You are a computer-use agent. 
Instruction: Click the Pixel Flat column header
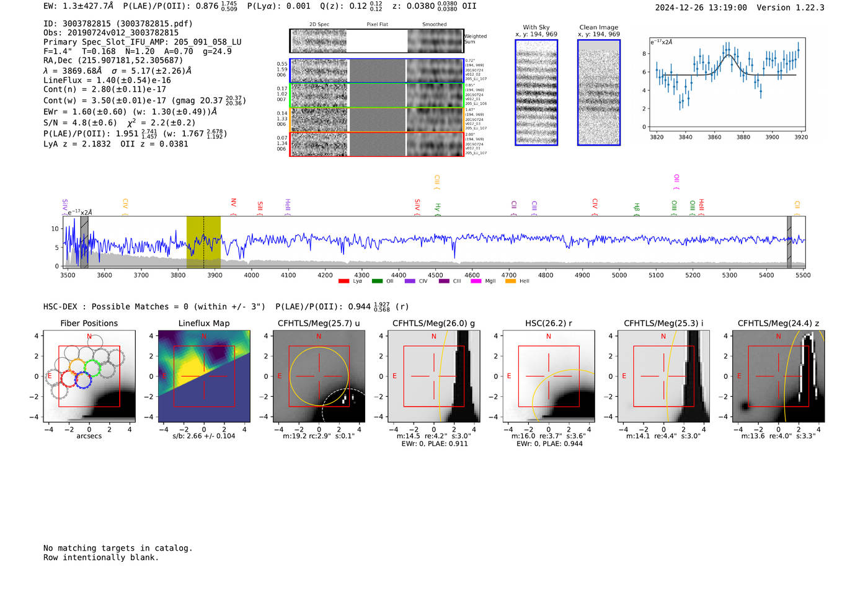click(377, 24)
